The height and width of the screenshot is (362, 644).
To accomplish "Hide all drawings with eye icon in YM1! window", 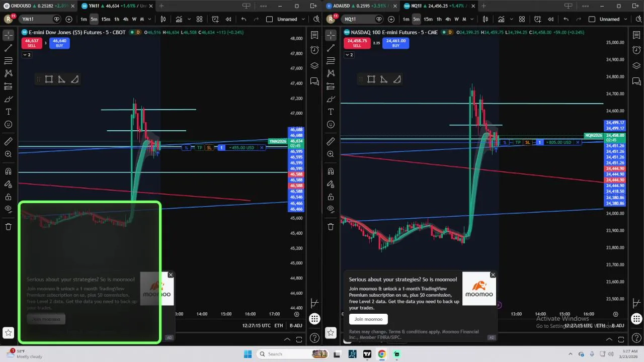I will 9,209.
